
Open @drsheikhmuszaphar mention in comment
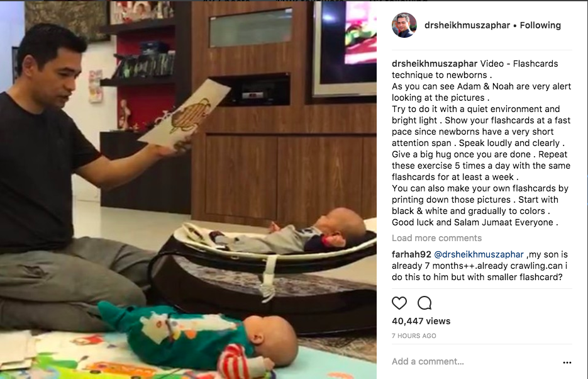[479, 254]
